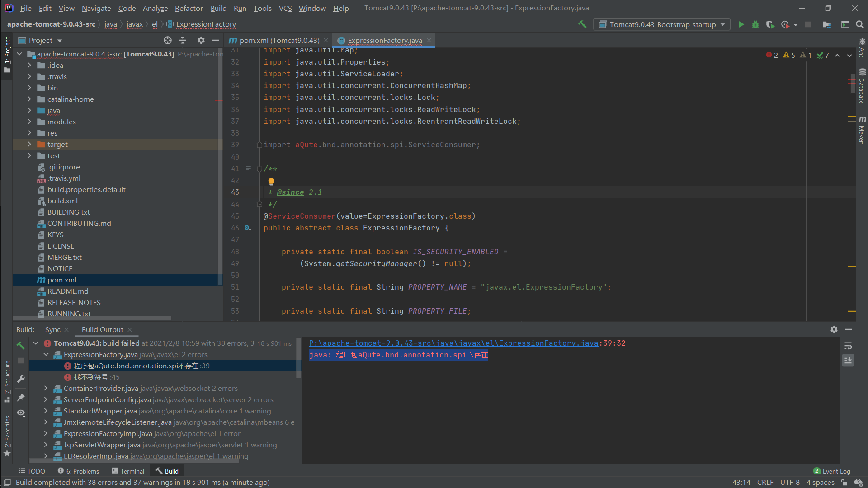Change line separator CRLF in status bar

click(x=765, y=483)
